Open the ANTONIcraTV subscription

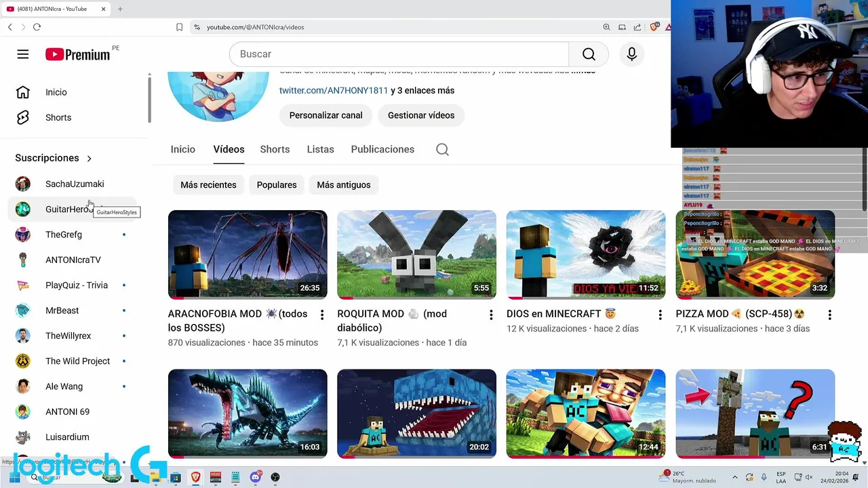(73, 260)
